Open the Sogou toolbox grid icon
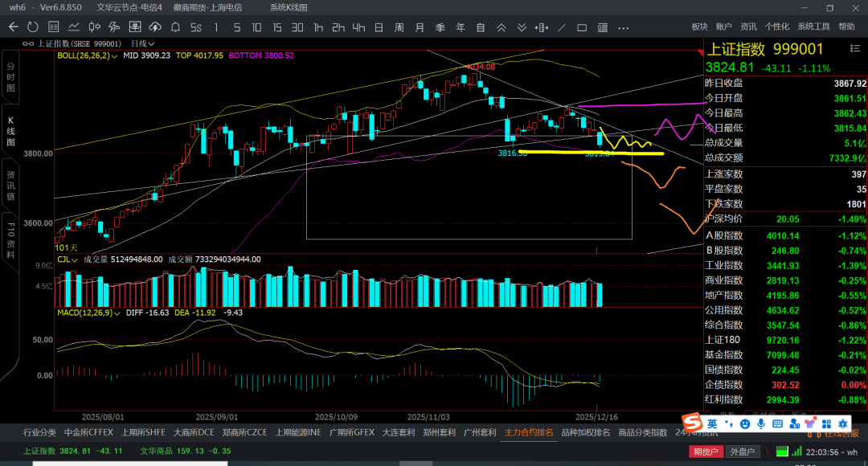Image resolution: width=868 pixels, height=466 pixels. click(826, 424)
